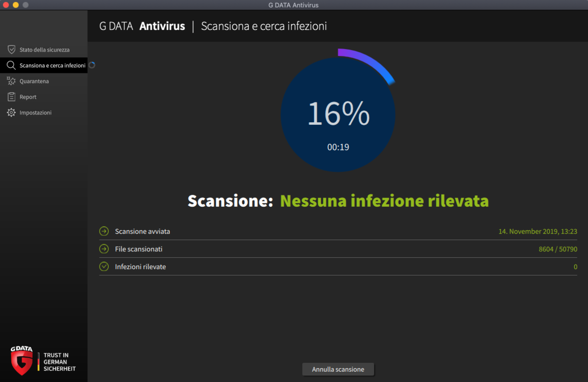The image size is (588, 382).
Task: Click the spinning scan indicator in the sidebar
Action: point(92,65)
